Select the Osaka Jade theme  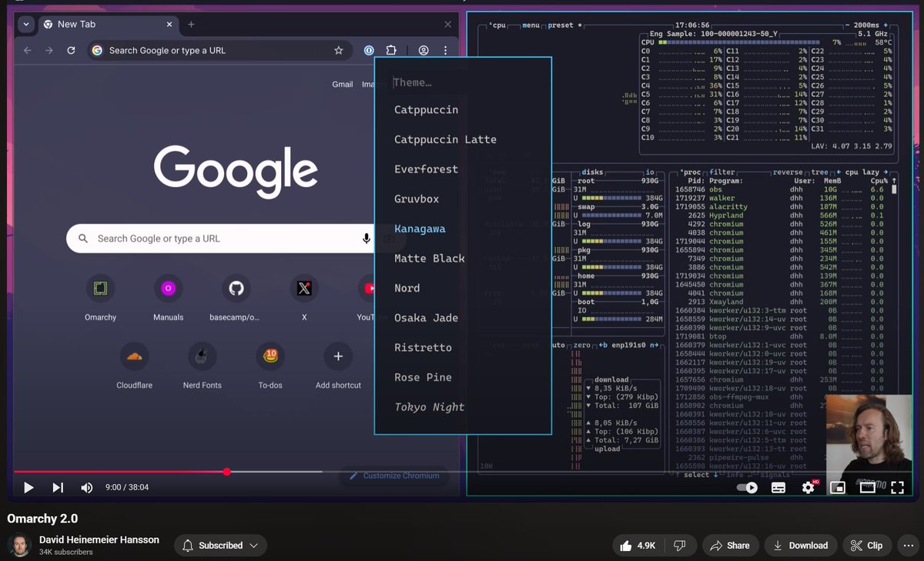click(x=426, y=318)
